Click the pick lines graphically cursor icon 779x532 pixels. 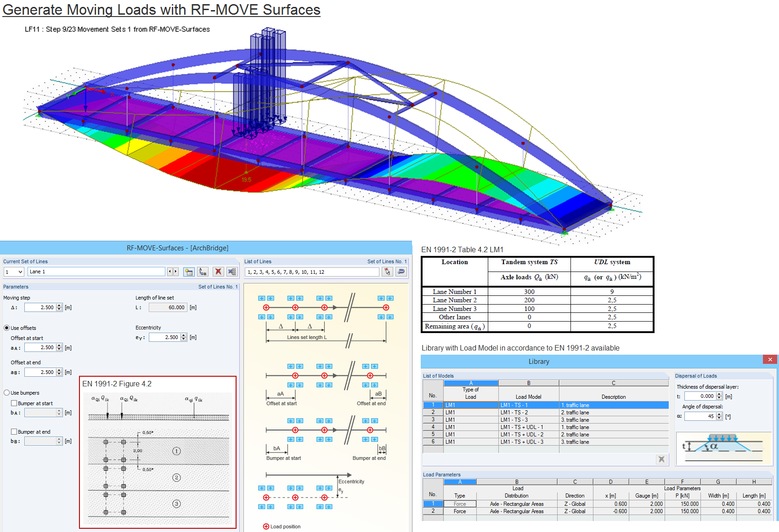[387, 272]
